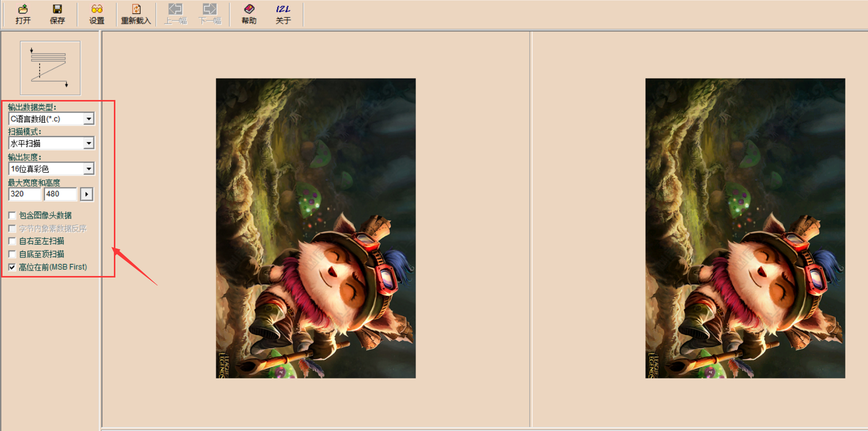The image size is (868, 431).
Task: Click the 关于 (About) toolbar icon
Action: point(283,14)
